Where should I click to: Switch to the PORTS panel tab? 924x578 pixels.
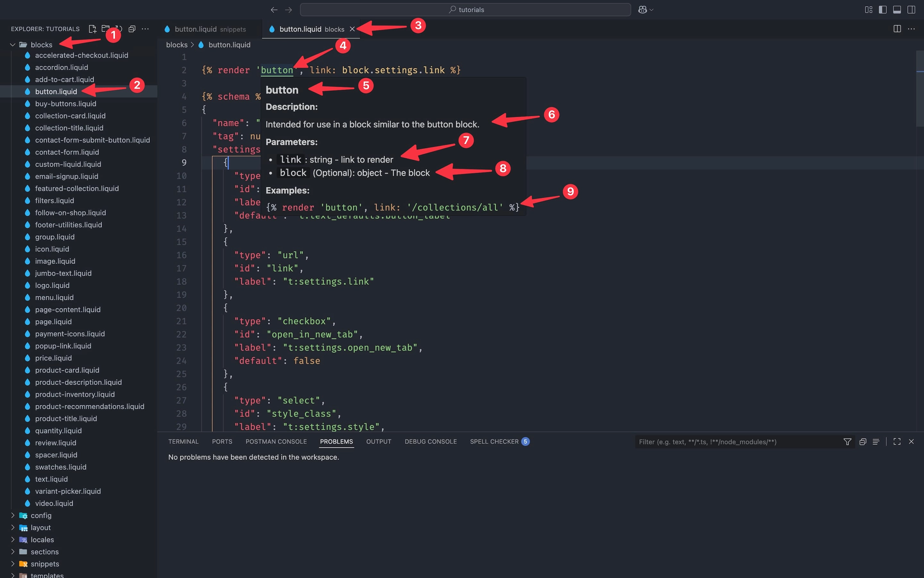point(222,442)
